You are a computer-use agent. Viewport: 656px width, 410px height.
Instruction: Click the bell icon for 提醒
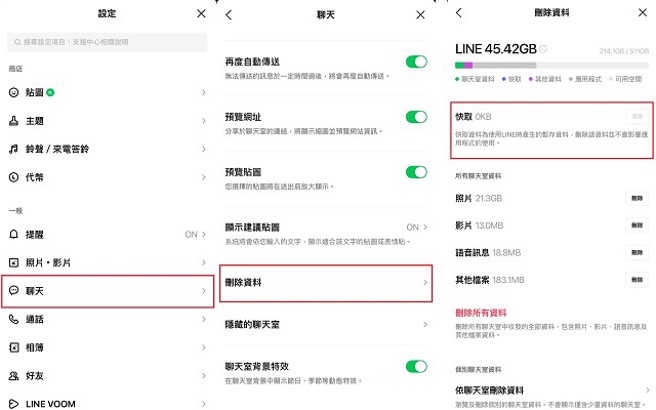point(14,234)
